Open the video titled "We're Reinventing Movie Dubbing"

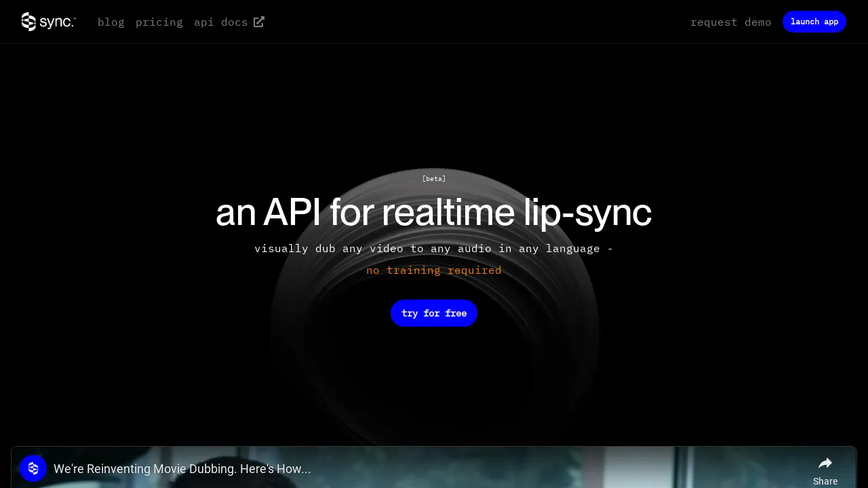(x=182, y=468)
